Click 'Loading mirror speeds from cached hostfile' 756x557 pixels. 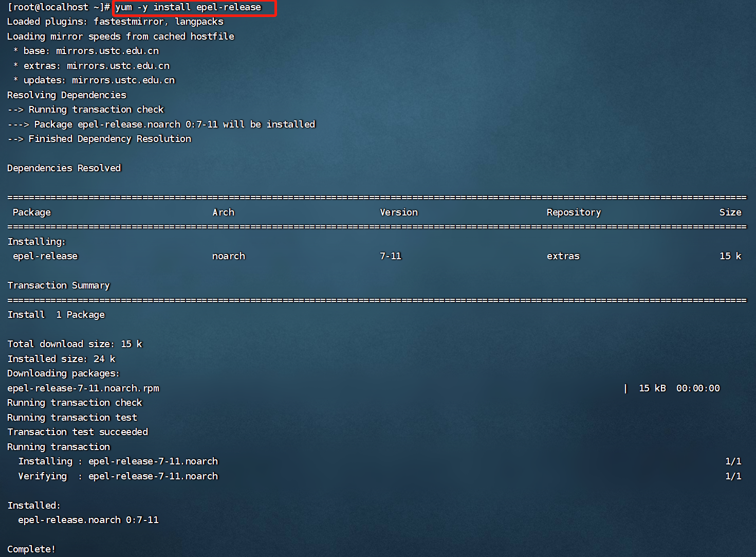click(121, 37)
